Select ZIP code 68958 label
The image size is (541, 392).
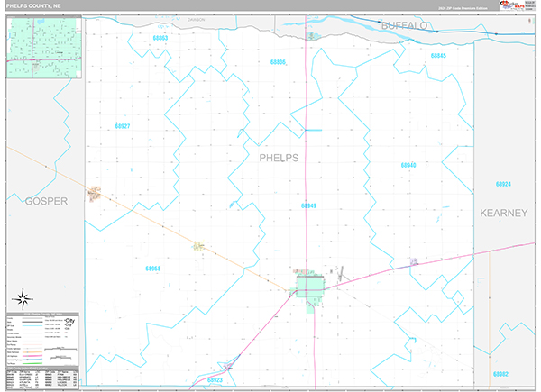coord(153,268)
